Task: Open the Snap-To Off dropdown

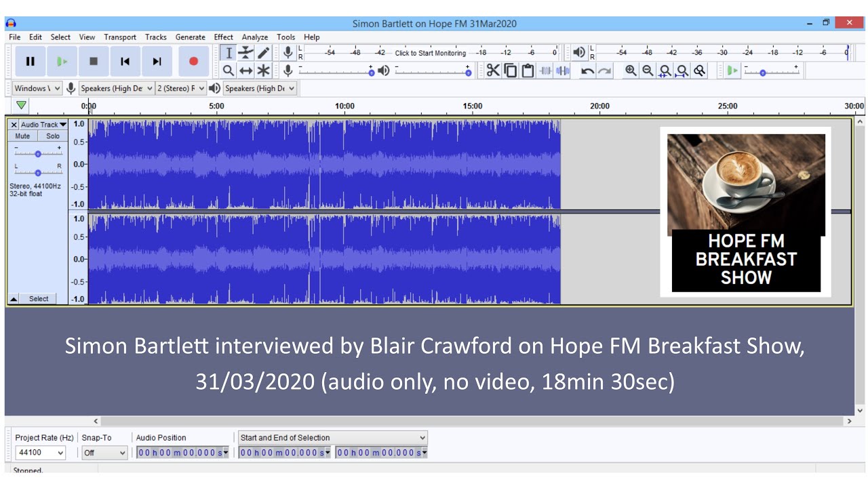Action: [x=104, y=453]
